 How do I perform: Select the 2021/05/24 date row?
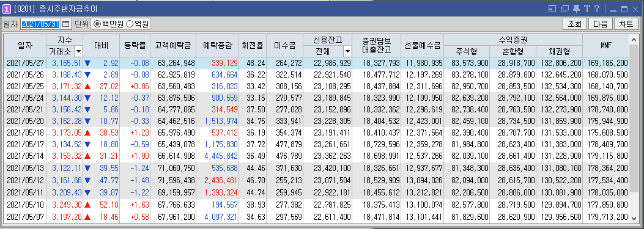pos(316,98)
